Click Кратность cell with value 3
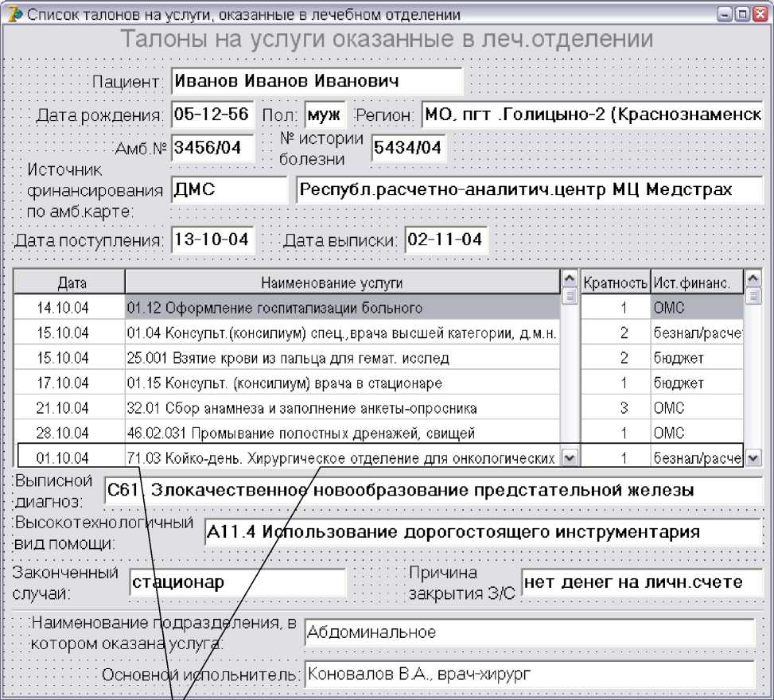774x700 pixels. click(616, 408)
